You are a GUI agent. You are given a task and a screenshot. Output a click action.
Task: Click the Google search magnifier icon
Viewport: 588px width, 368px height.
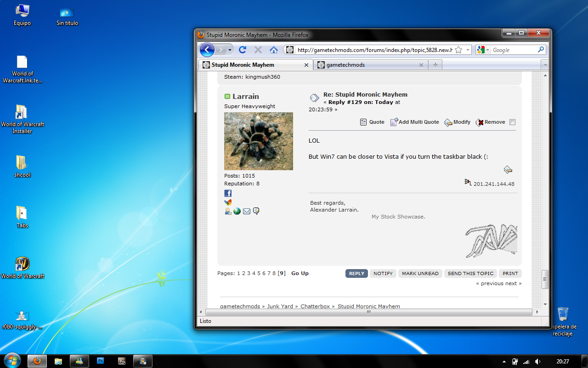pyautogui.click(x=541, y=50)
